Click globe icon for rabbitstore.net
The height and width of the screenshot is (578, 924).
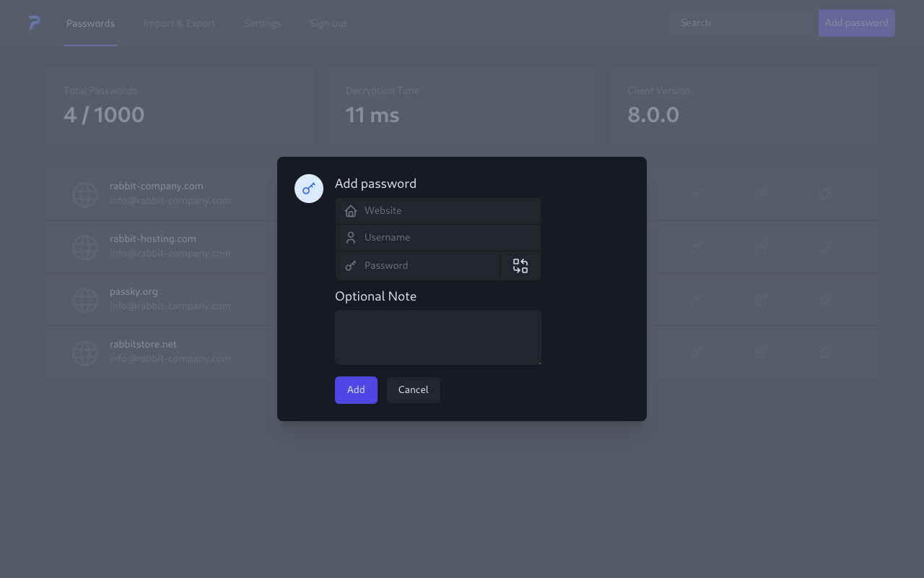[x=85, y=353]
